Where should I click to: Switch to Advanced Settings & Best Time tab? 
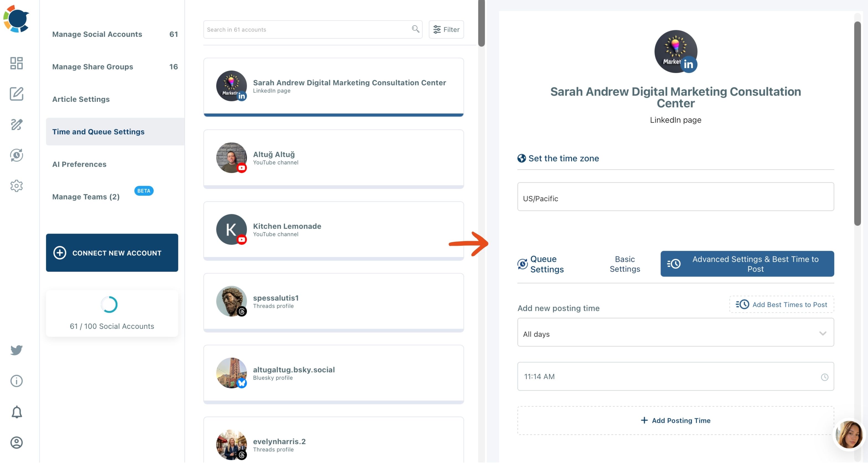[x=747, y=264]
